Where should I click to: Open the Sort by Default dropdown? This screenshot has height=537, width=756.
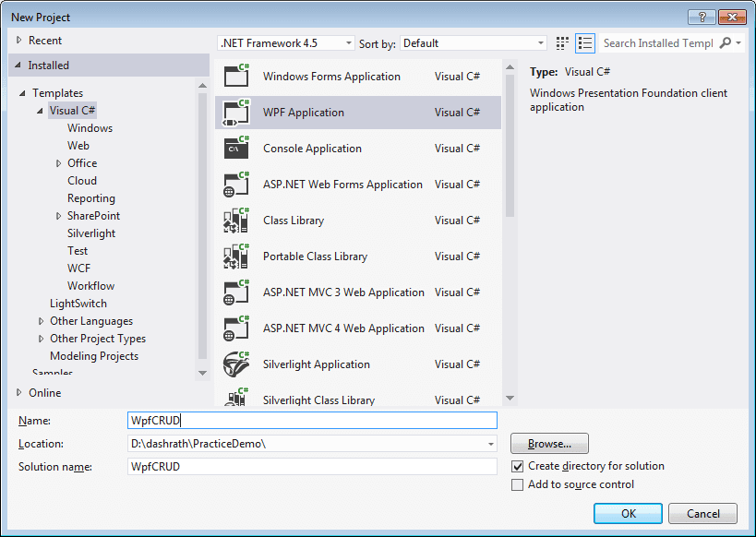[541, 42]
